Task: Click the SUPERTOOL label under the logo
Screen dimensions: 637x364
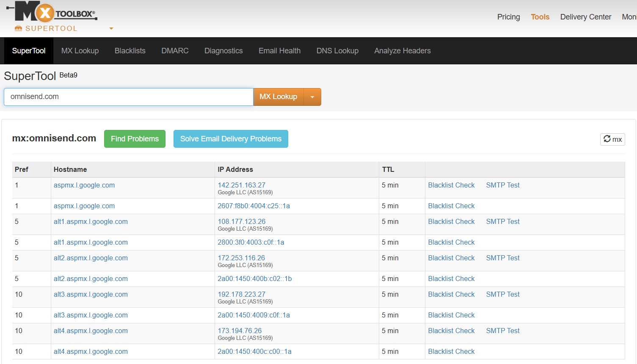Action: point(51,28)
